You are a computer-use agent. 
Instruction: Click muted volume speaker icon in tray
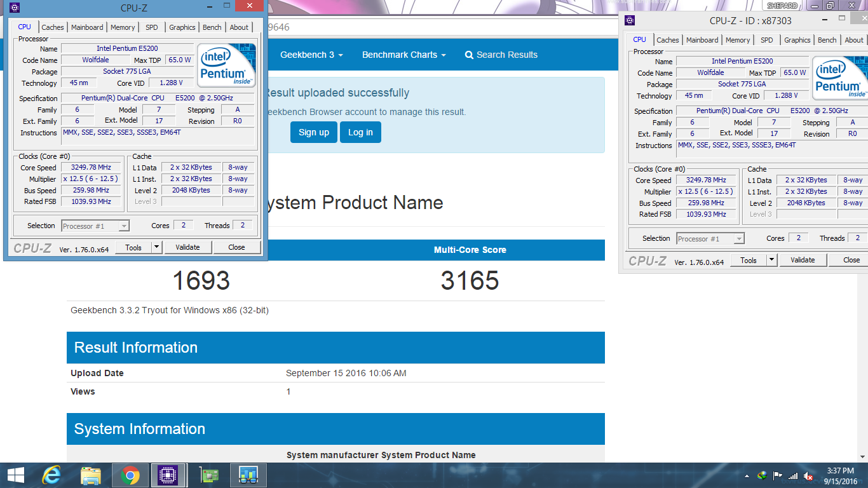coord(809,475)
